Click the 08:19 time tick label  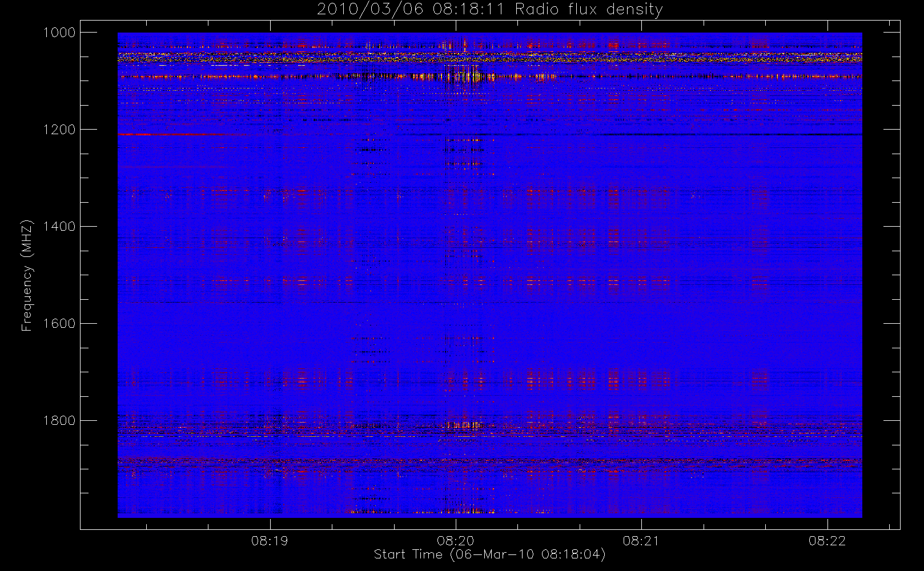click(x=270, y=541)
